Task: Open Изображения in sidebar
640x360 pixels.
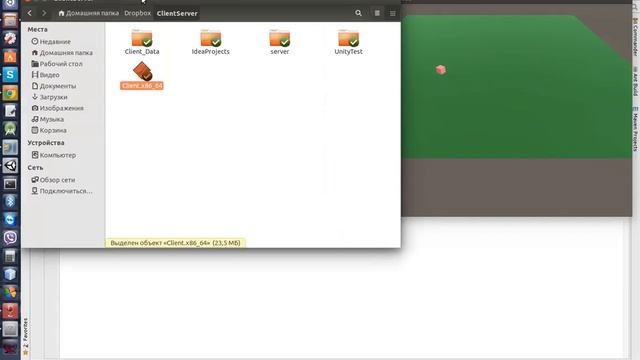Action: [58, 108]
